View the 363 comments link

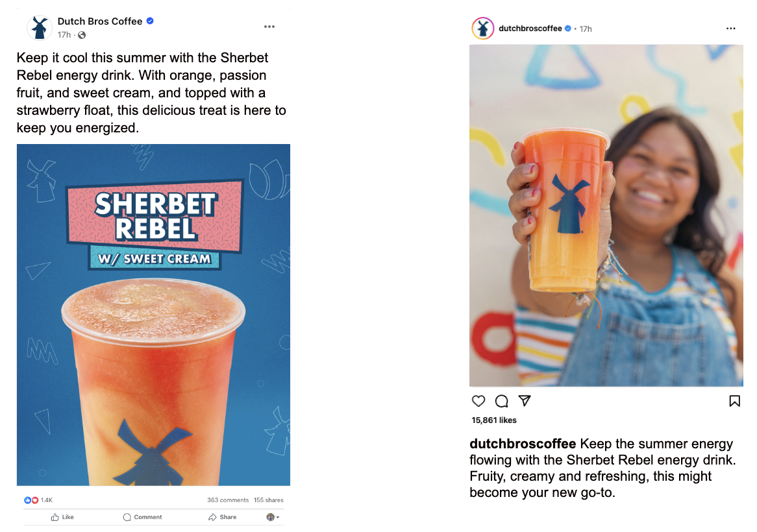pyautogui.click(x=228, y=500)
